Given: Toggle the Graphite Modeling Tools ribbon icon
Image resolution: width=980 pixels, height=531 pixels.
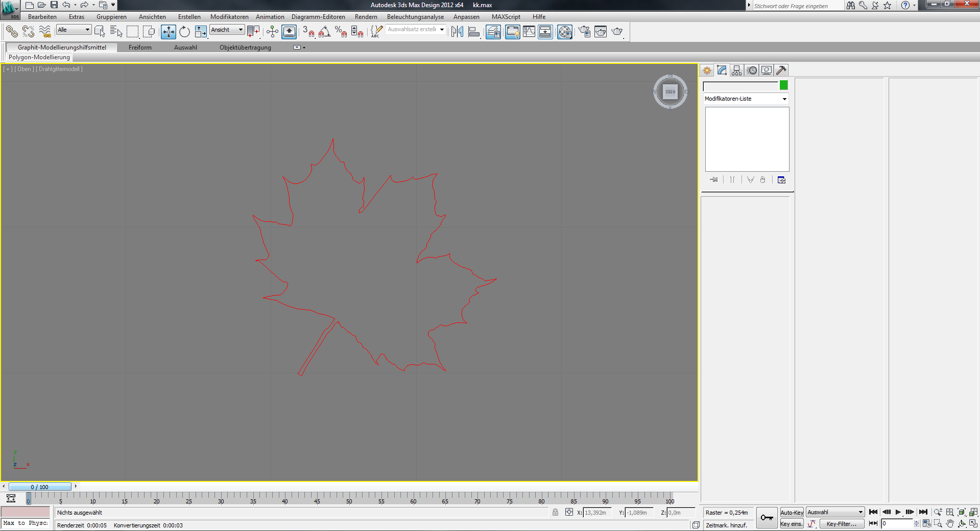Looking at the screenshot, I should (512, 32).
